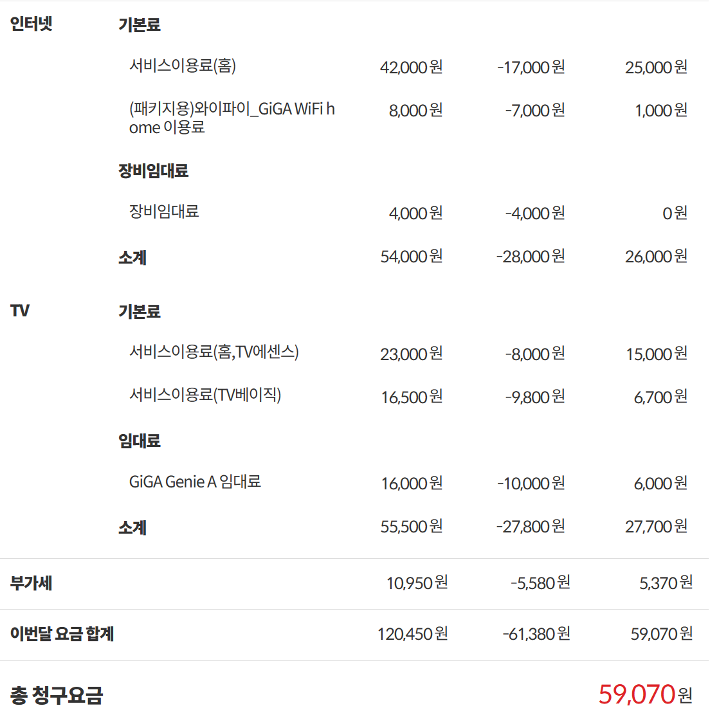Screen dimensions: 728x726
Task: Click the 임대료 section heading under TV
Action: [x=140, y=440]
